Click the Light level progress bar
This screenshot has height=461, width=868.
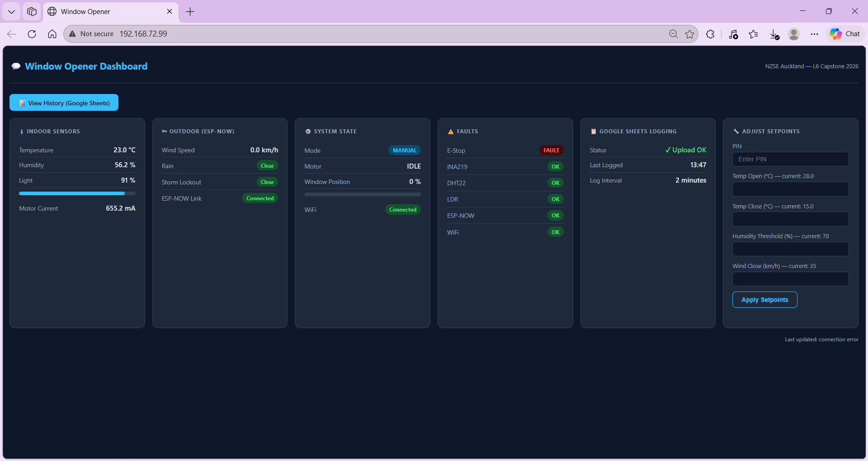(x=77, y=193)
